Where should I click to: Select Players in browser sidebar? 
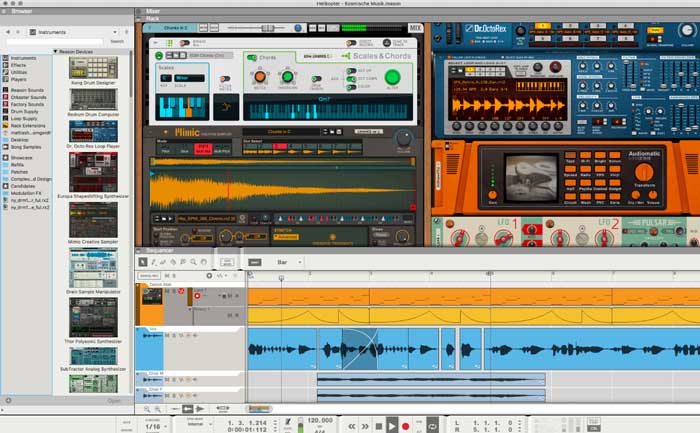point(18,79)
